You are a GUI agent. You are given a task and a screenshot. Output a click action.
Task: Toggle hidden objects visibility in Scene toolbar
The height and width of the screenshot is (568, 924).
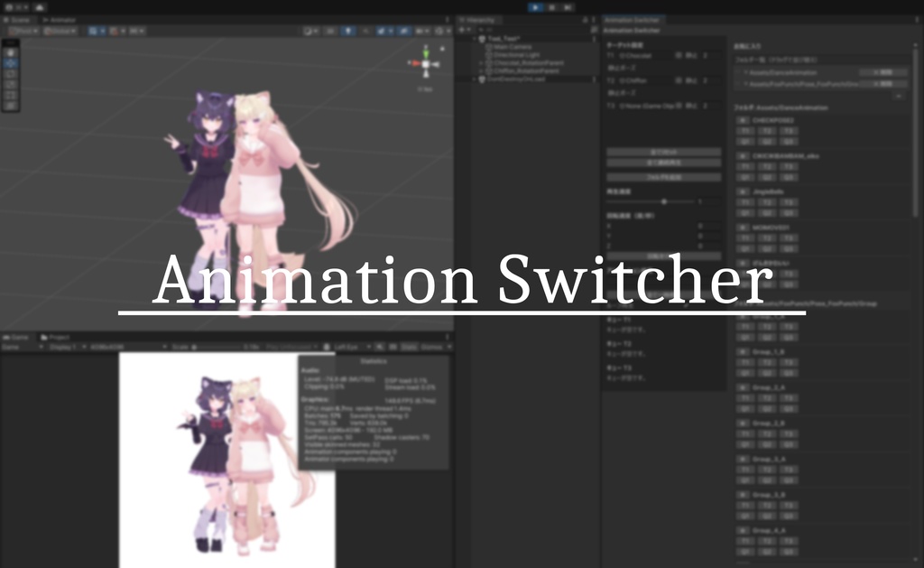click(x=403, y=31)
